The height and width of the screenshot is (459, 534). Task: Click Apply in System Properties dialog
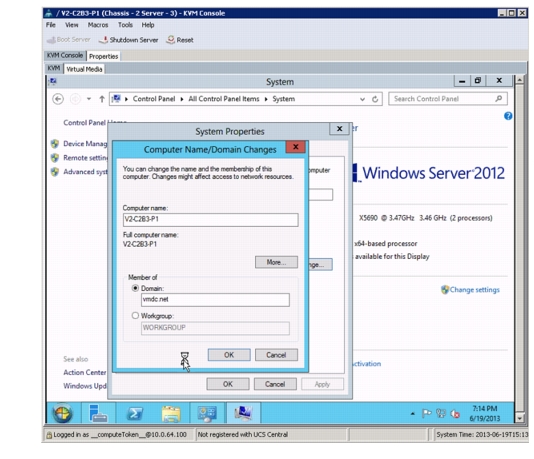(x=323, y=384)
